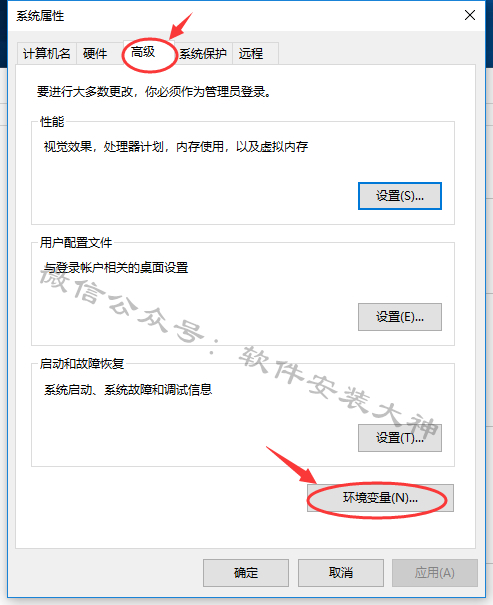The height and width of the screenshot is (605, 493).
Task: Click the 启动和故障恢复 group label
Action: click(x=82, y=364)
